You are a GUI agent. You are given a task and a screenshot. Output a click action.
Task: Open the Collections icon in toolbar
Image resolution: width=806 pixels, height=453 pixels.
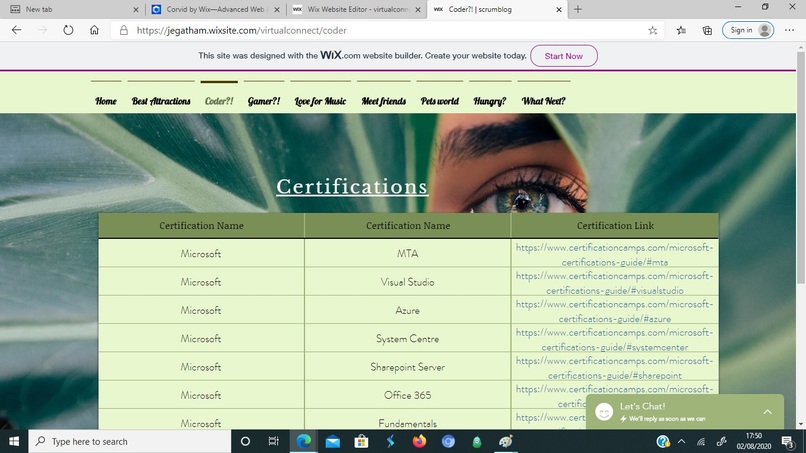(707, 30)
